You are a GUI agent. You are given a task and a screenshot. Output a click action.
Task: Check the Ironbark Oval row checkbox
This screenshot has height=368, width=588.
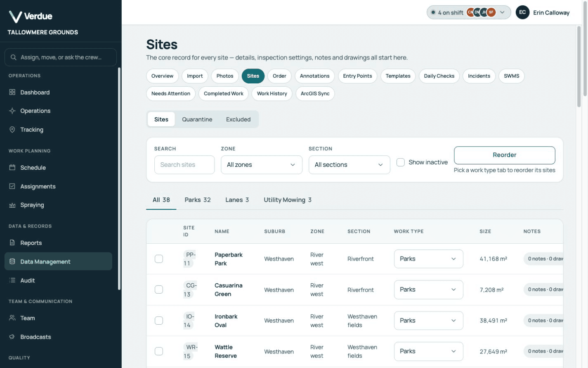[x=159, y=321]
